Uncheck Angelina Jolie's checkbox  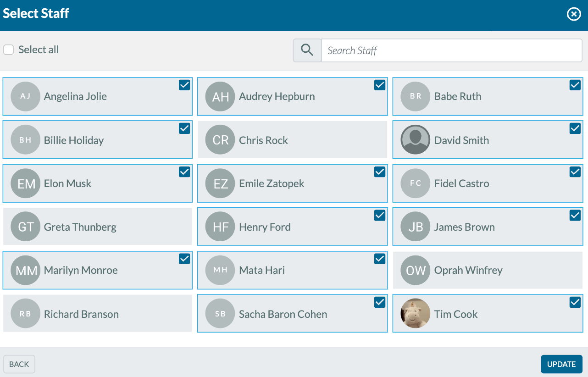click(x=184, y=85)
